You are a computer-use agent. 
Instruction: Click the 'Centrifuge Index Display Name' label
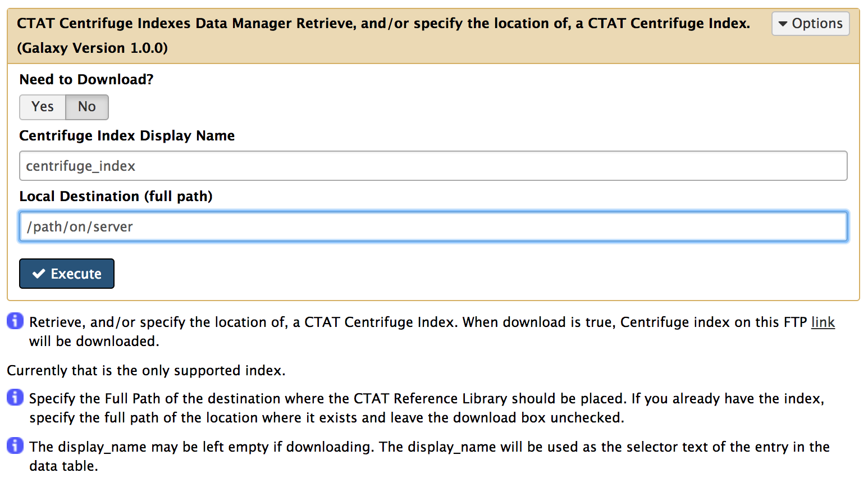coord(127,135)
